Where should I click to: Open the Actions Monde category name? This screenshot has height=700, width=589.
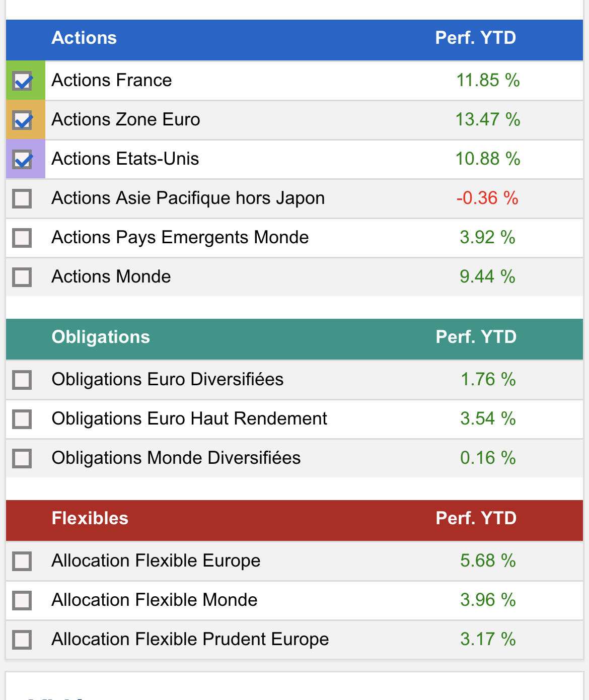[x=111, y=277]
